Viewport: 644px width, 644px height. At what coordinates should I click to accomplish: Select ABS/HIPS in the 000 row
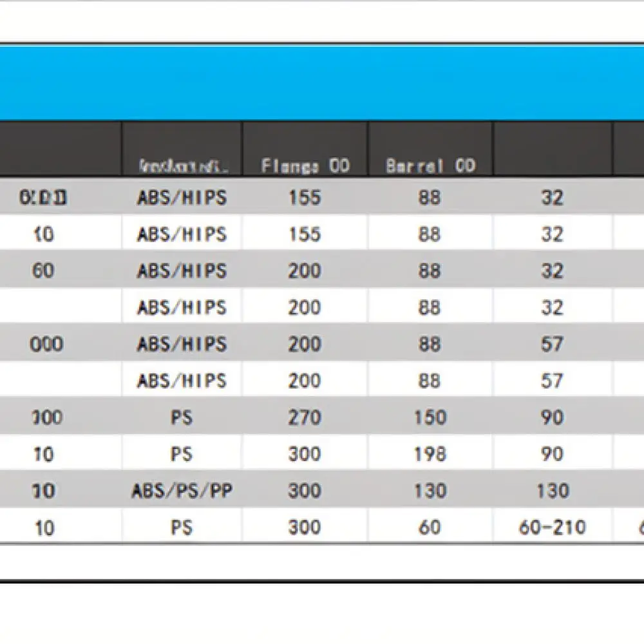(182, 344)
